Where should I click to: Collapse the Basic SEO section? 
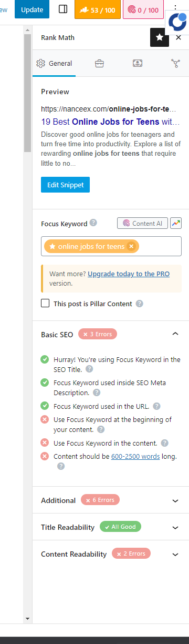175,334
